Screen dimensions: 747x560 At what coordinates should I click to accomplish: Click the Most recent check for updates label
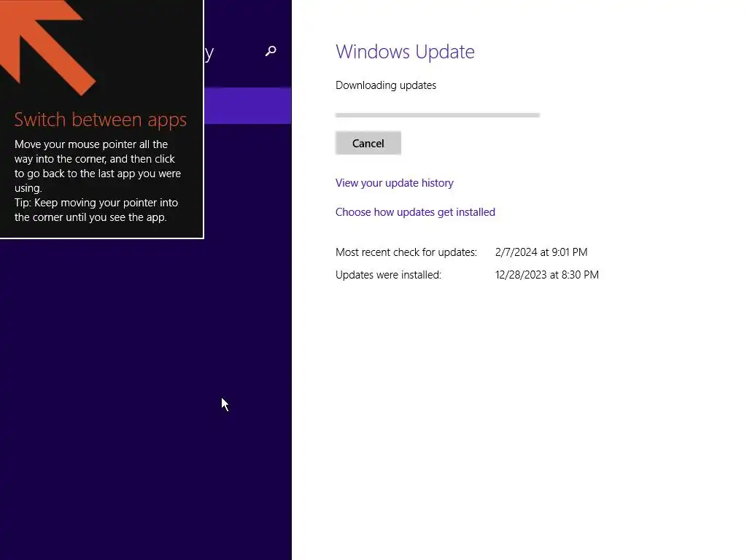coord(406,252)
